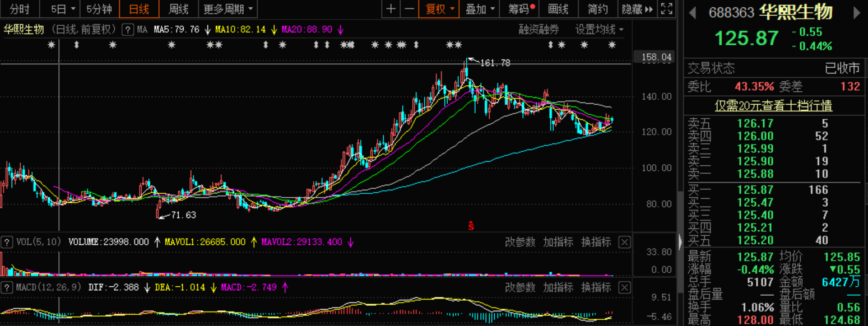Viewport: 868px width, 326px height.
Task: Open the 设置均线 moving average settings dropdown
Action: [x=599, y=30]
